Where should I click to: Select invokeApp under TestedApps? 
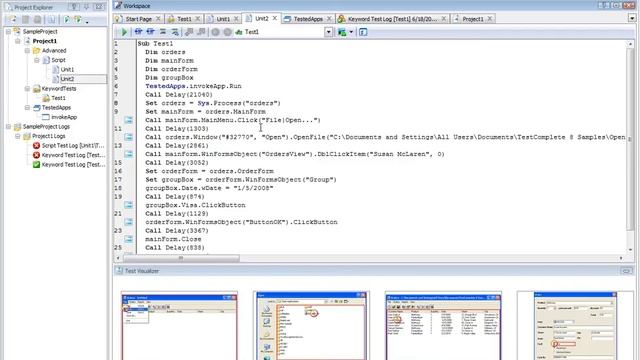coord(64,117)
